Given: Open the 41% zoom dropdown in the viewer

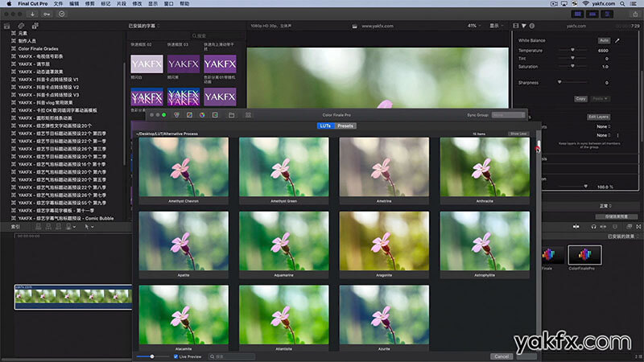Looking at the screenshot, I should (x=474, y=26).
